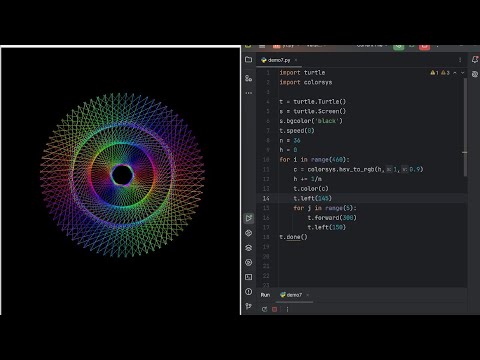Screen dimensions: 480x360
Task: Click the 't.left(145)' line
Action: [x=312, y=198]
